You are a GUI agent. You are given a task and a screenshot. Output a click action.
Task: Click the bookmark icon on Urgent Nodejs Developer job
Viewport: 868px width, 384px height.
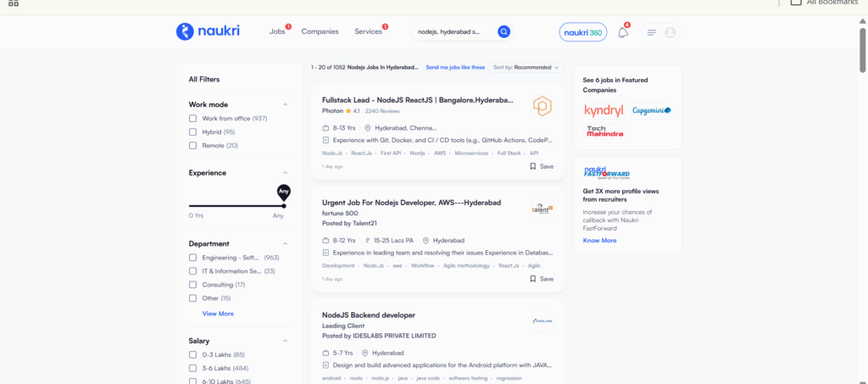coord(532,279)
